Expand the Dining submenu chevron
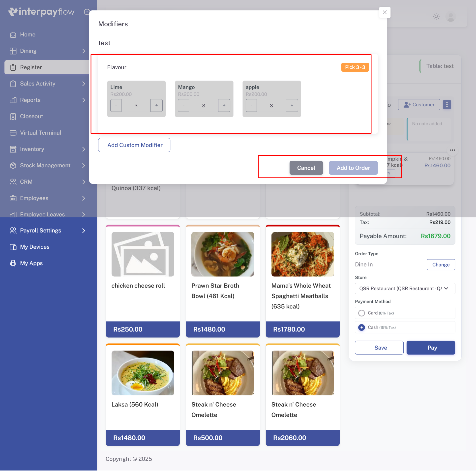 (x=84, y=51)
